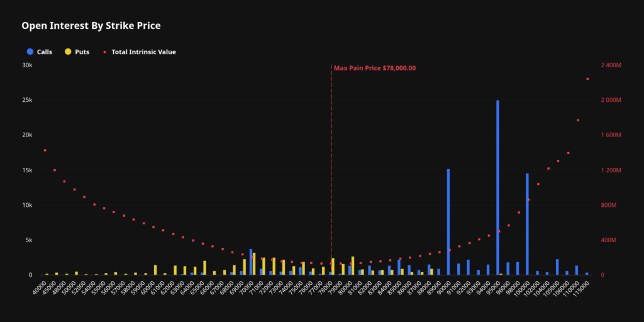The width and height of the screenshot is (644, 322).
Task: Select the yellow Puts bar at 80000 strike
Action: (x=353, y=266)
